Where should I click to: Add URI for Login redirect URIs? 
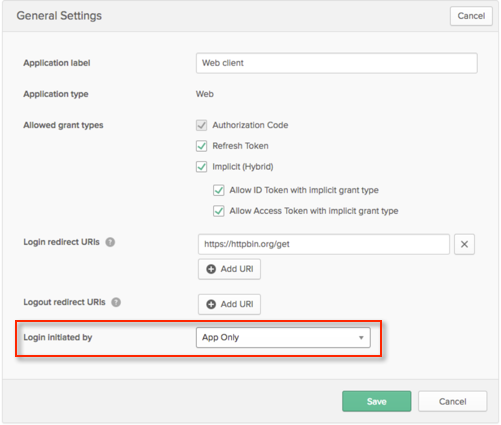click(x=229, y=269)
